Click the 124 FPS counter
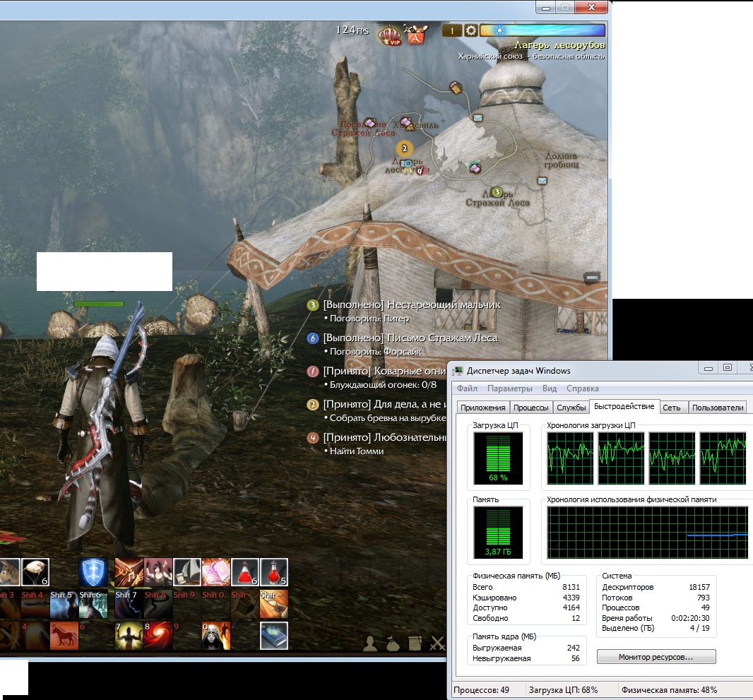The height and width of the screenshot is (700, 753). point(352,30)
